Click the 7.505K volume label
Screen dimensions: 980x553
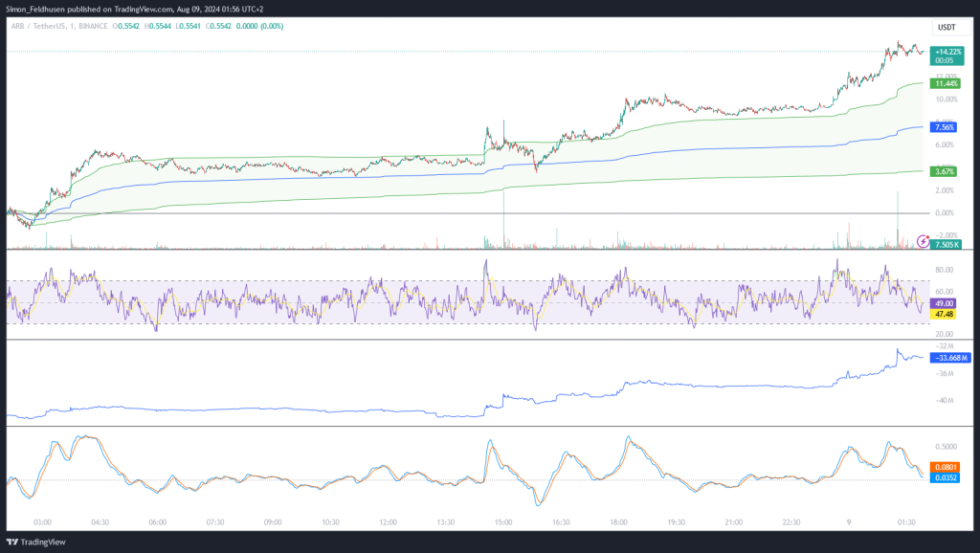tap(946, 245)
